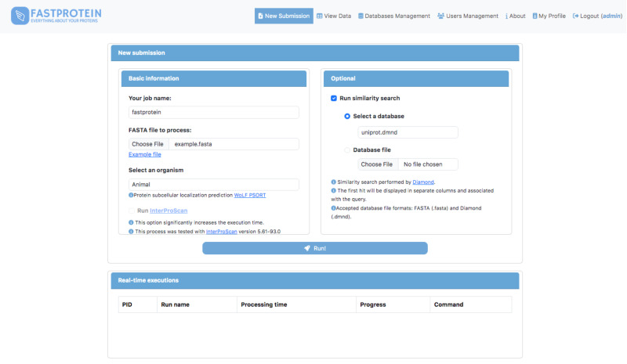
Task: Click the Optional panel header
Action: 416,79
